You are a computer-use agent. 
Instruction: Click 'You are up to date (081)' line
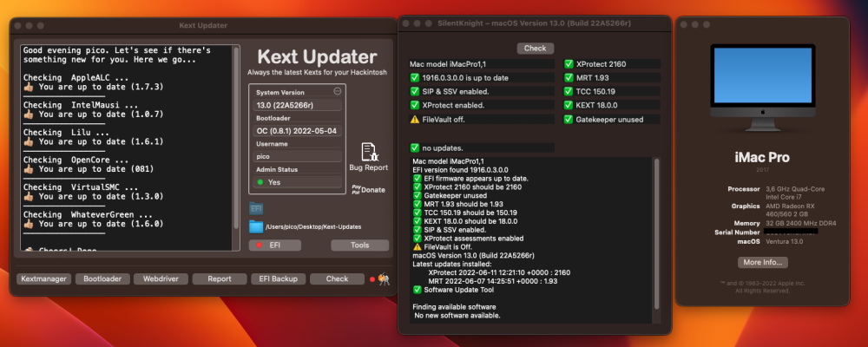point(89,169)
